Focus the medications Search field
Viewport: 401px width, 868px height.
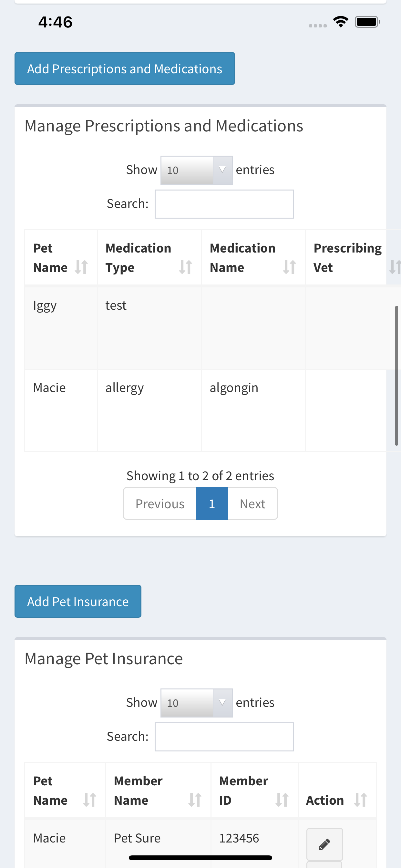point(224,204)
